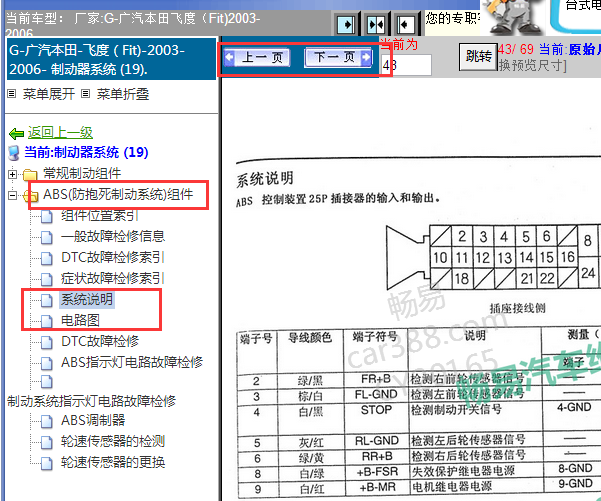601x501 pixels.
Task: Click the 返回上一级 link
Action: tap(60, 133)
